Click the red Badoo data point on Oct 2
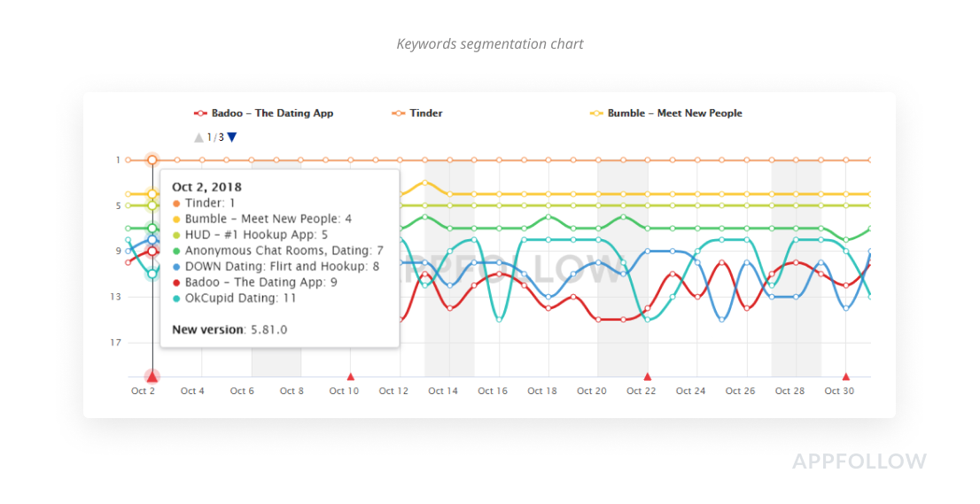 (x=152, y=251)
